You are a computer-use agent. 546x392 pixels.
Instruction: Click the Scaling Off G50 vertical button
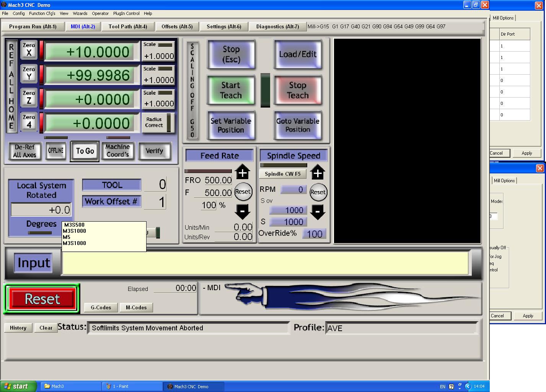pos(192,90)
